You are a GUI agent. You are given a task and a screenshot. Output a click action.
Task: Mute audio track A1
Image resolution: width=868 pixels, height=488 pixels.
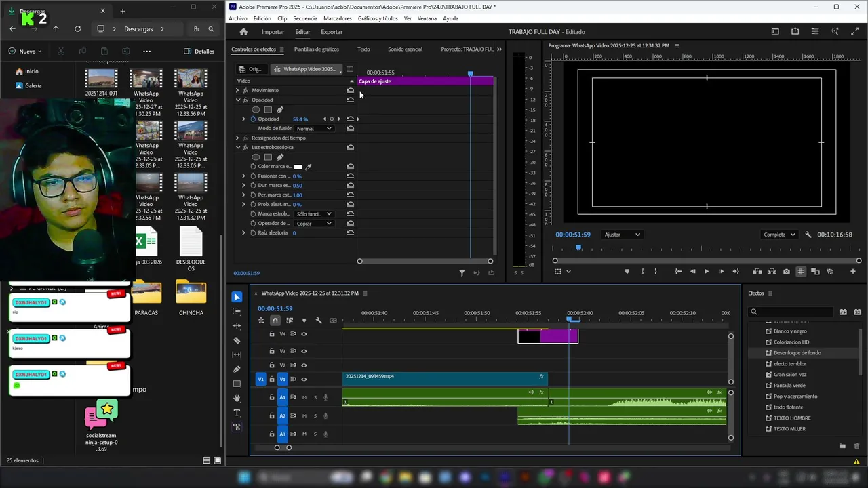tap(304, 397)
